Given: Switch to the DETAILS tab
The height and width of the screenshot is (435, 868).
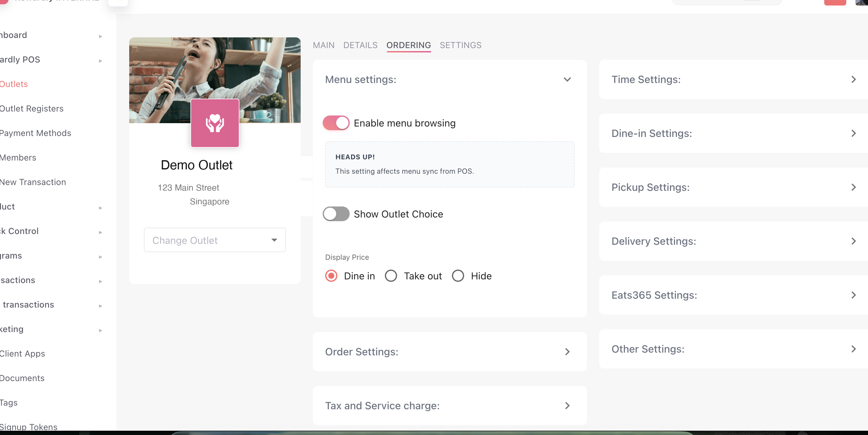Looking at the screenshot, I should [x=360, y=45].
